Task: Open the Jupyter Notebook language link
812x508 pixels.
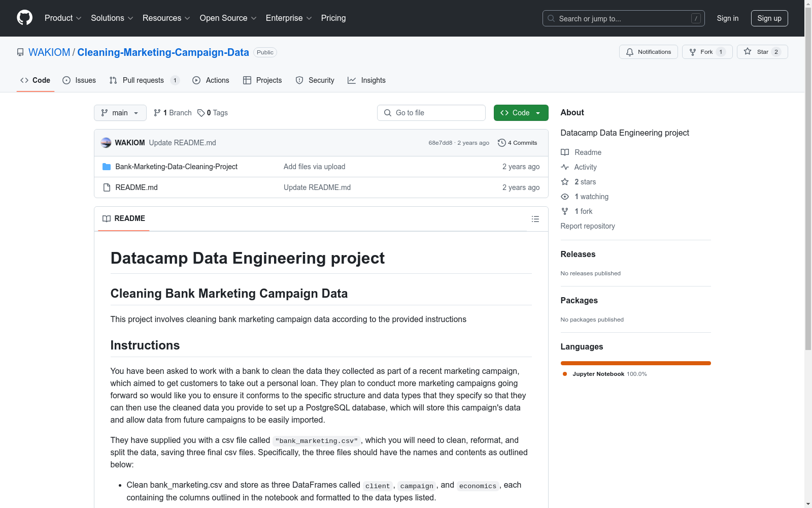Action: pyautogui.click(x=604, y=374)
